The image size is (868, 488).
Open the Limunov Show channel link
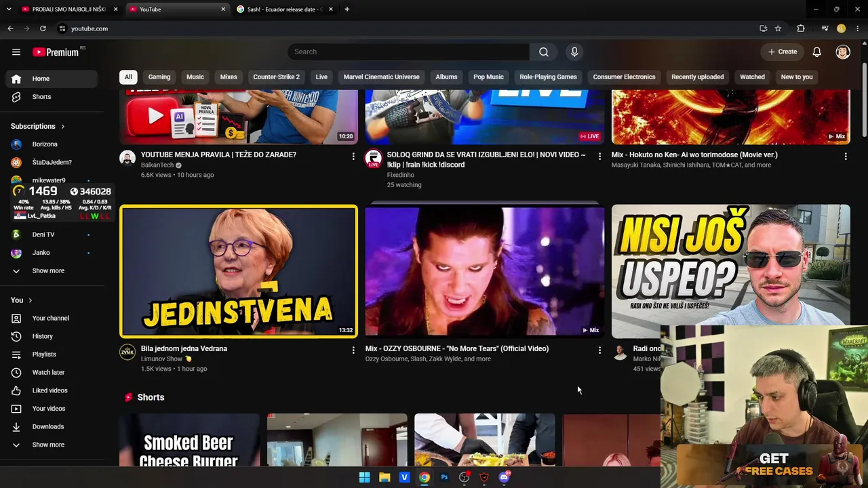(x=161, y=359)
